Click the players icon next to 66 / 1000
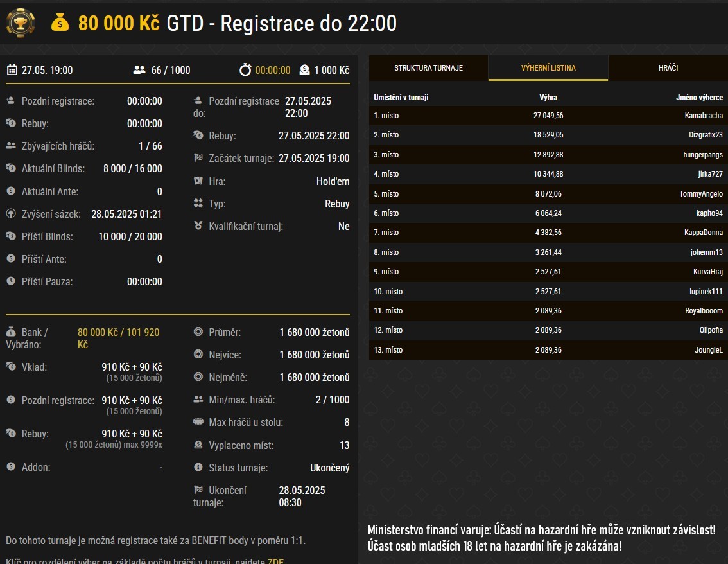The height and width of the screenshot is (564, 728). [139, 70]
